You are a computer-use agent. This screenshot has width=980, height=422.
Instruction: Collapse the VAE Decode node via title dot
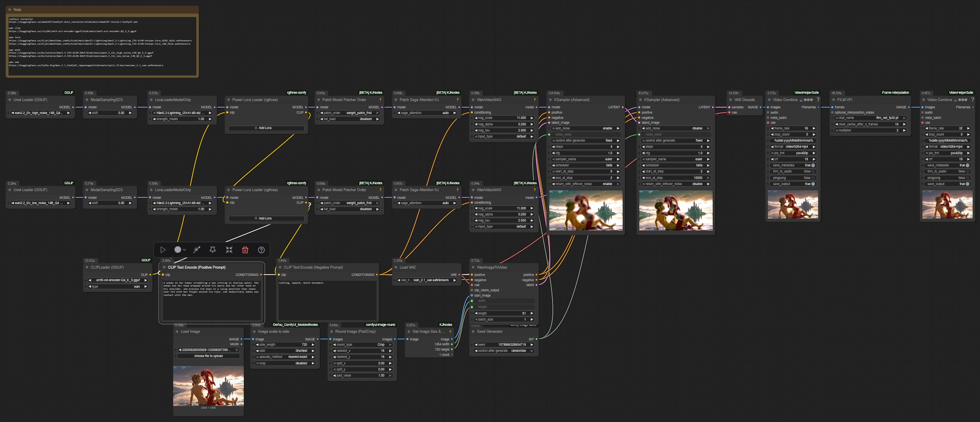click(731, 100)
